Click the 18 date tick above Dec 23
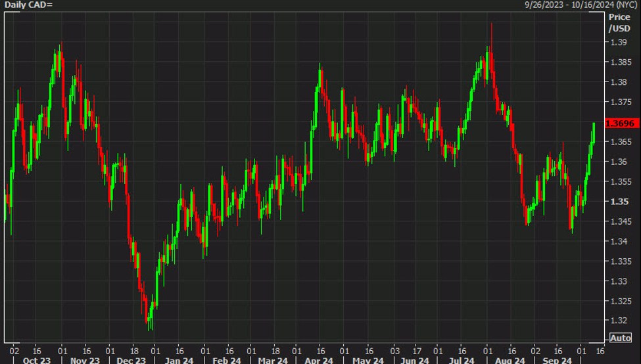The image size is (641, 364). [x=134, y=350]
